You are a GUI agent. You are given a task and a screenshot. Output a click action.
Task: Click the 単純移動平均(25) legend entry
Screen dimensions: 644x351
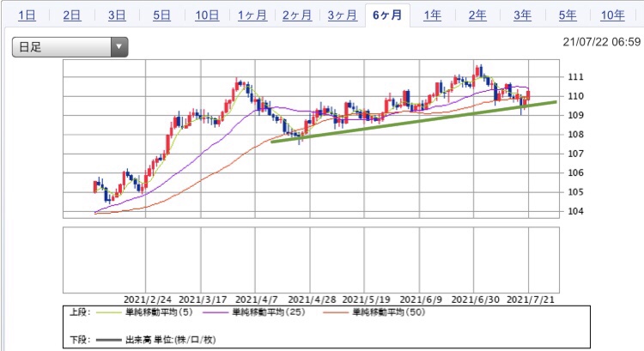pos(269,312)
